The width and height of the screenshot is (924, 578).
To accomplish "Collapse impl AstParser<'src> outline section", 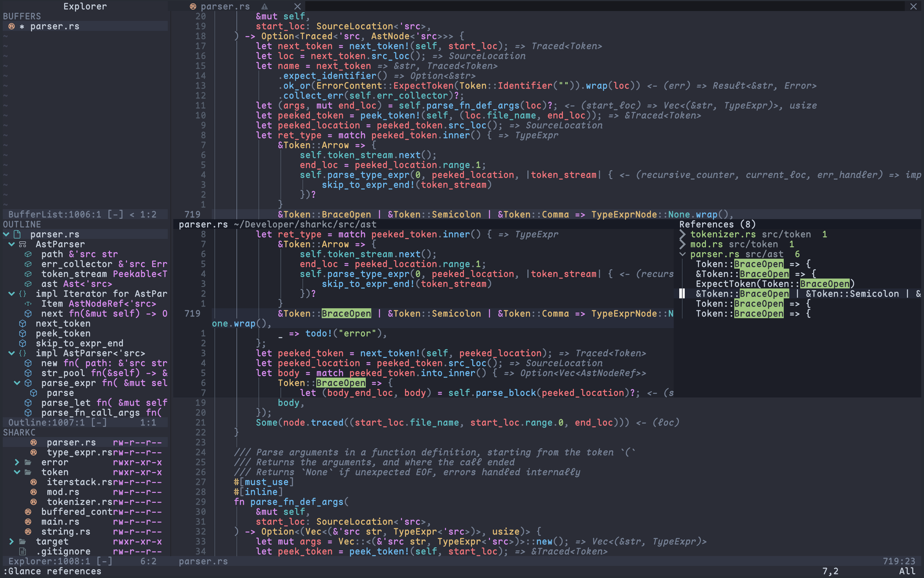I will point(11,353).
